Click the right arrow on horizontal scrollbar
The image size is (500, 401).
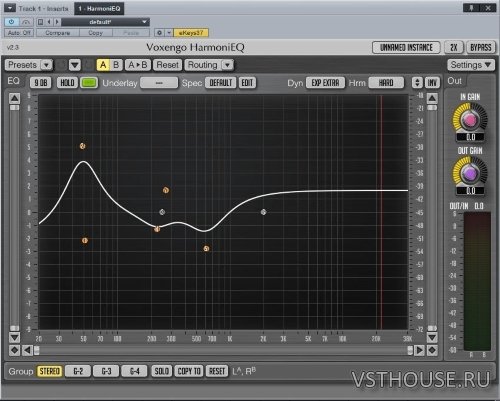click(420, 350)
